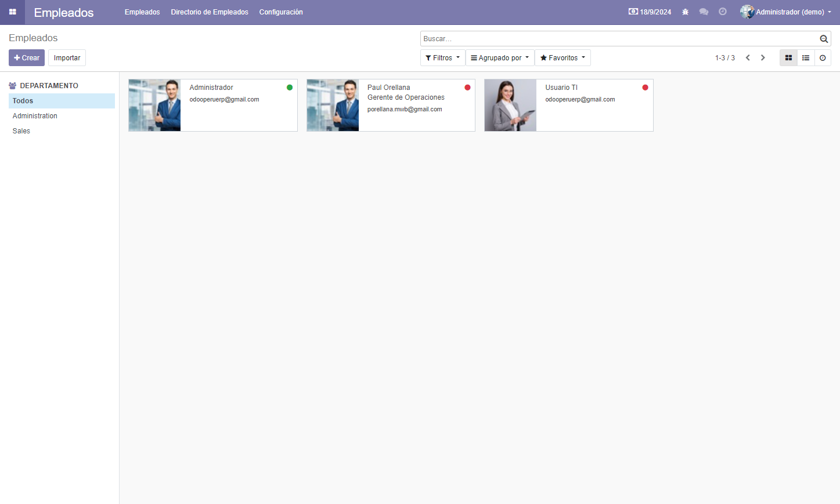Click the 1-3 / 3 pager counter
The height and width of the screenshot is (504, 840).
point(725,58)
